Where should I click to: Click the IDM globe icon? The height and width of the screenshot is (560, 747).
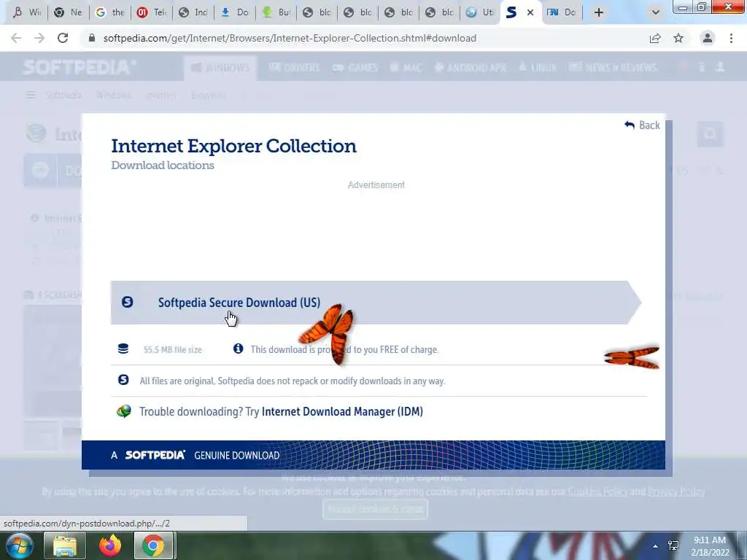pos(124,411)
